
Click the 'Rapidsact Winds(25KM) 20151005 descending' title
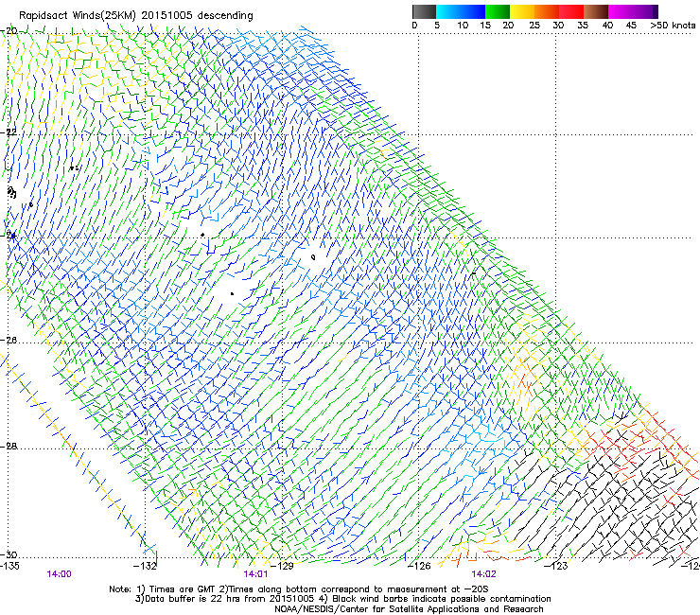point(135,16)
